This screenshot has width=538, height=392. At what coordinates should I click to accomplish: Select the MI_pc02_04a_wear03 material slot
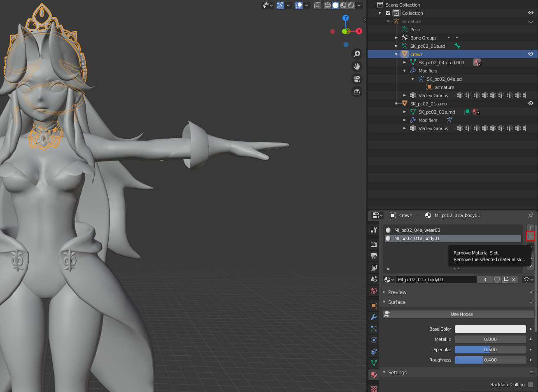click(x=453, y=230)
